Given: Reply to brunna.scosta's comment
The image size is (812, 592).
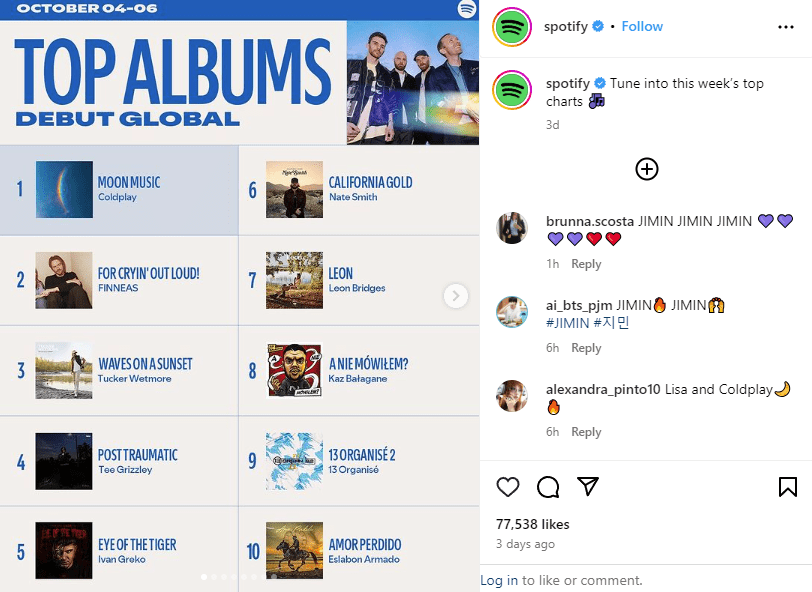Looking at the screenshot, I should tap(586, 264).
